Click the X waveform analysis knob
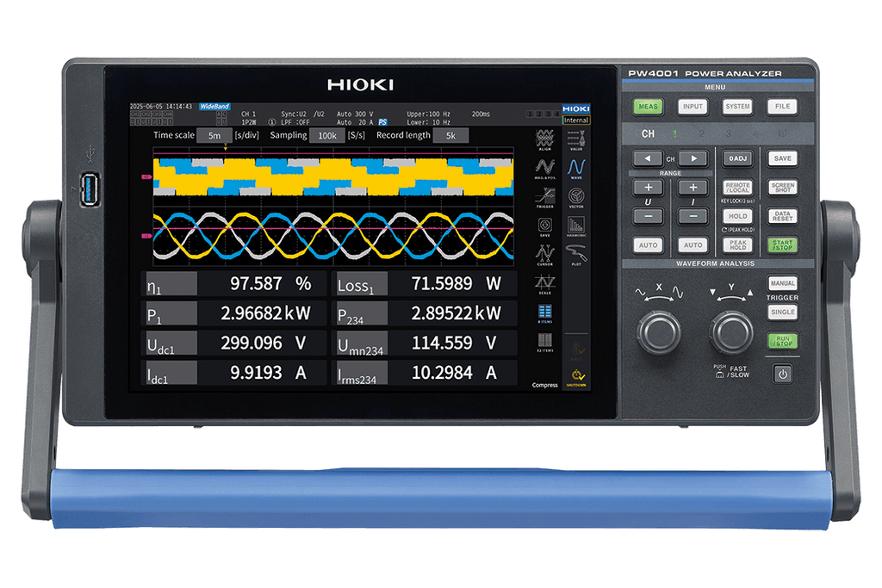The height and width of the screenshot is (588, 882). click(x=659, y=332)
